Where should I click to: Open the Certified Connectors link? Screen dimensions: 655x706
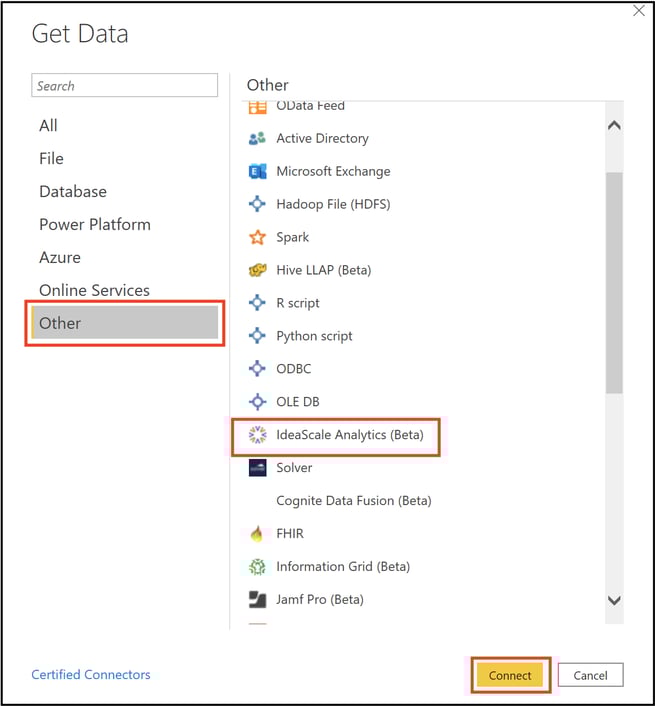pos(91,674)
